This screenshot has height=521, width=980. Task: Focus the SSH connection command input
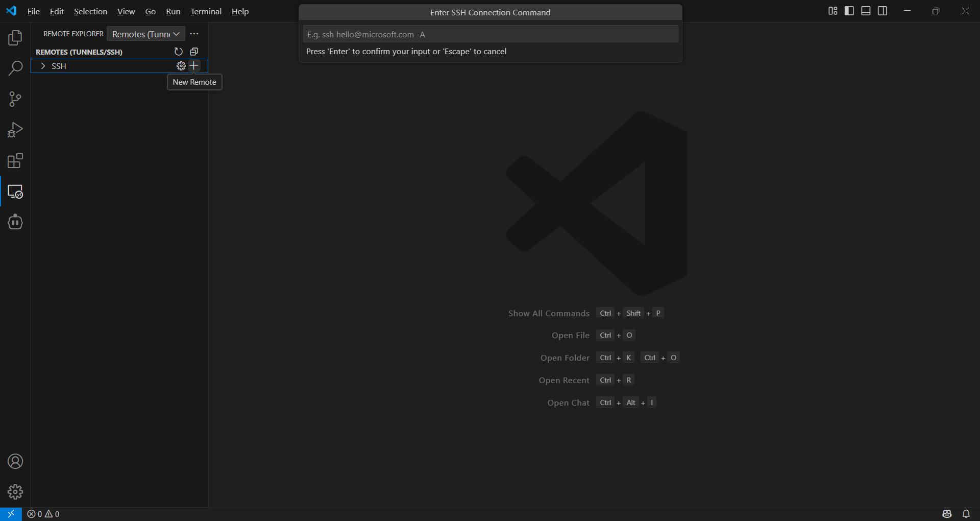[x=491, y=34]
